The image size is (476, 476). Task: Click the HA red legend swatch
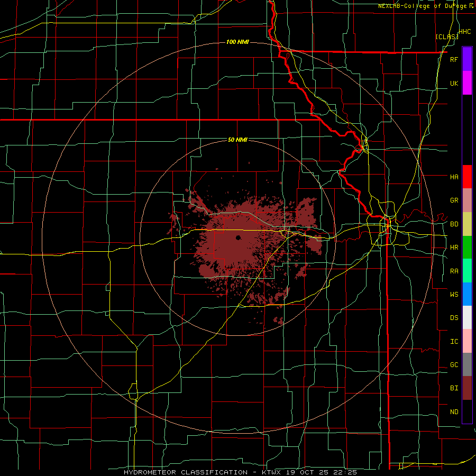tap(467, 177)
